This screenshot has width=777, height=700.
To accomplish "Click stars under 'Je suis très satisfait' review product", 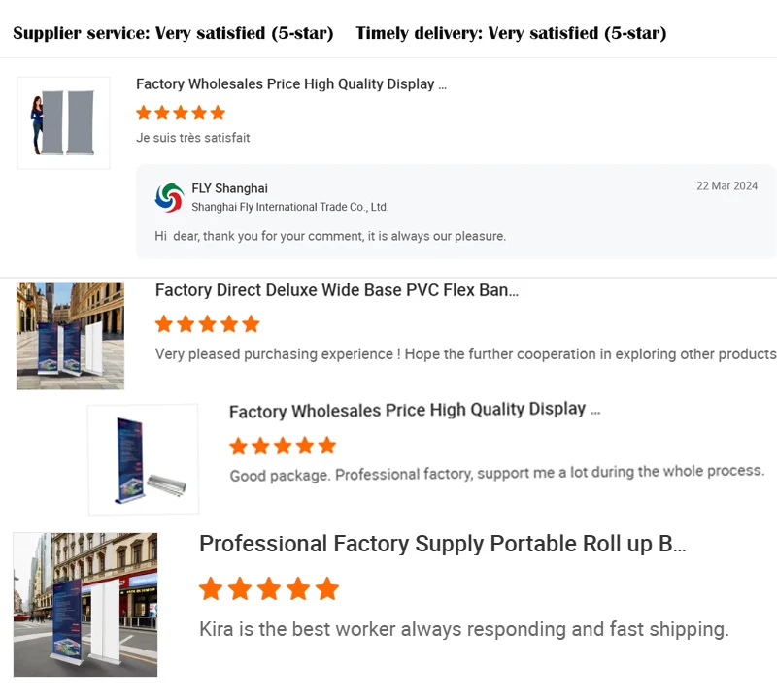I will pyautogui.click(x=181, y=113).
